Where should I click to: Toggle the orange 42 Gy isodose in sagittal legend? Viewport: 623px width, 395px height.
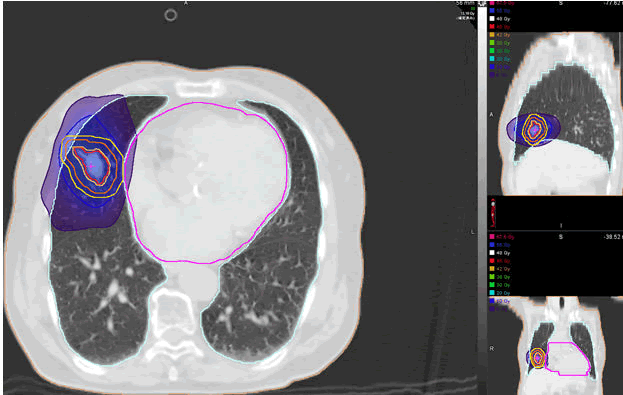tap(492, 35)
